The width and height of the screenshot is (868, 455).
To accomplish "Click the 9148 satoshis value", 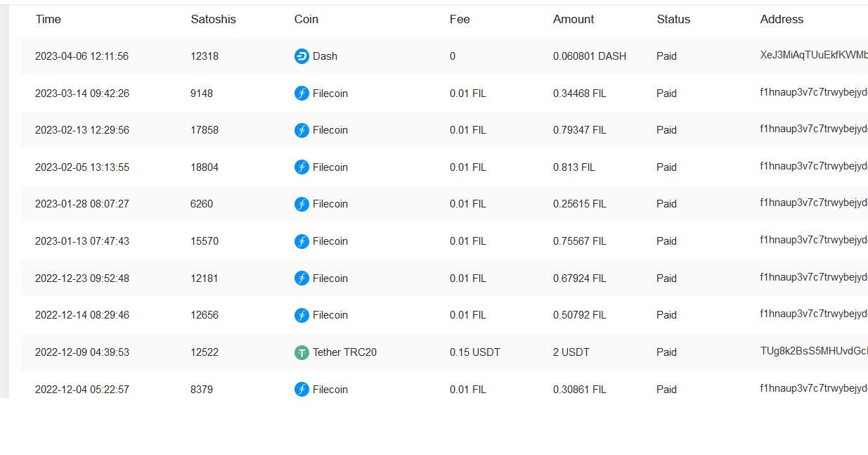I will pyautogui.click(x=202, y=94).
